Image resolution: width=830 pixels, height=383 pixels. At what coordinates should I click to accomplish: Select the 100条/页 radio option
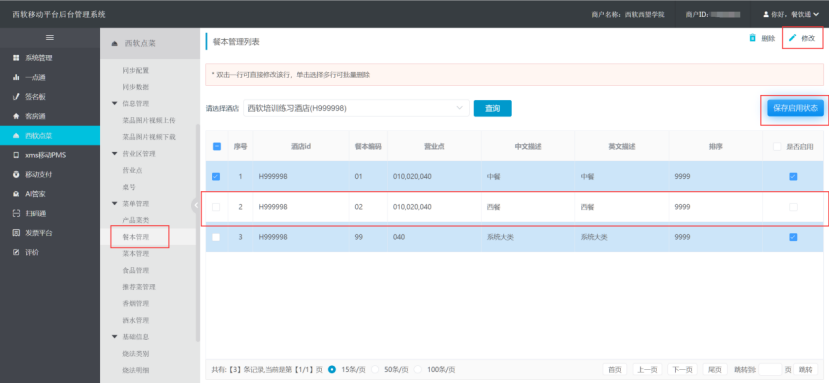pos(418,369)
